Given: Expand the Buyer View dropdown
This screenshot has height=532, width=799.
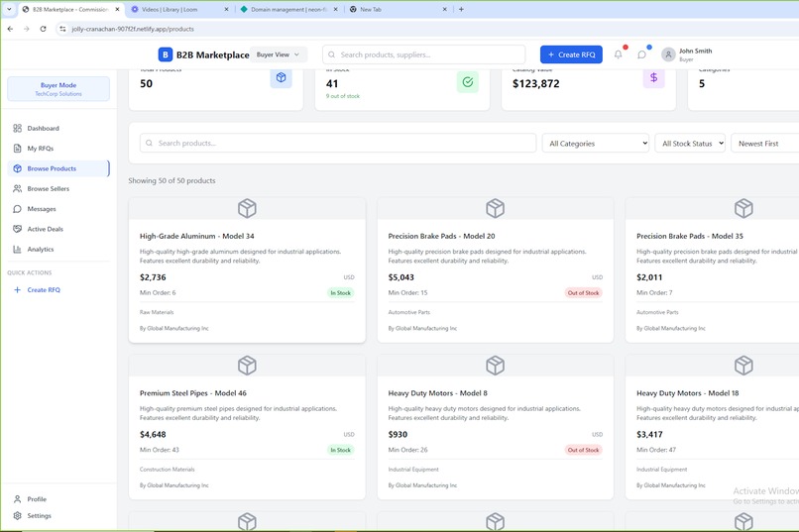Looking at the screenshot, I should point(279,54).
